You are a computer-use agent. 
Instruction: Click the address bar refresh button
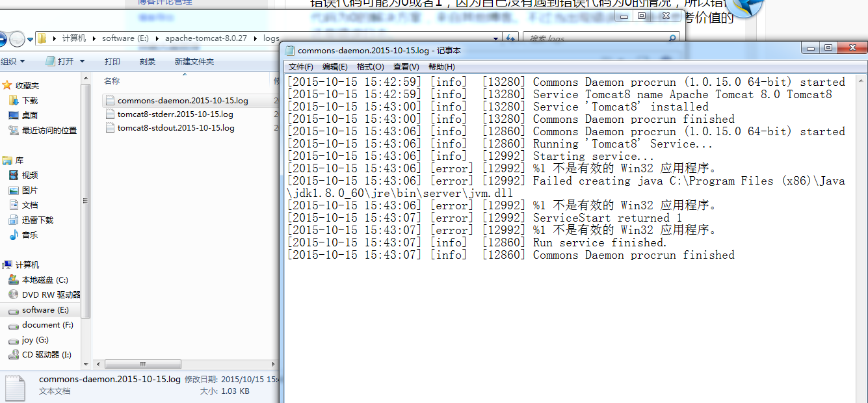pos(512,39)
